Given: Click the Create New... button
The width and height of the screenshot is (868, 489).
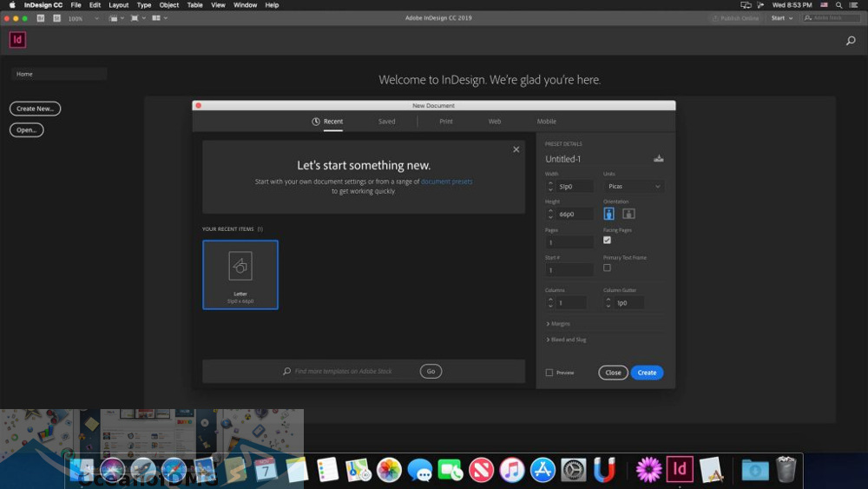Looking at the screenshot, I should [35, 109].
